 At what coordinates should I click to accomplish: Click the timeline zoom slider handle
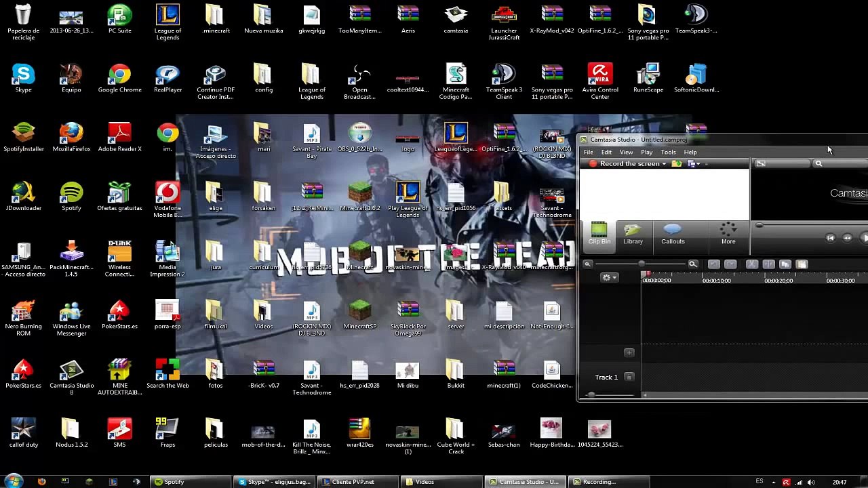click(641, 264)
